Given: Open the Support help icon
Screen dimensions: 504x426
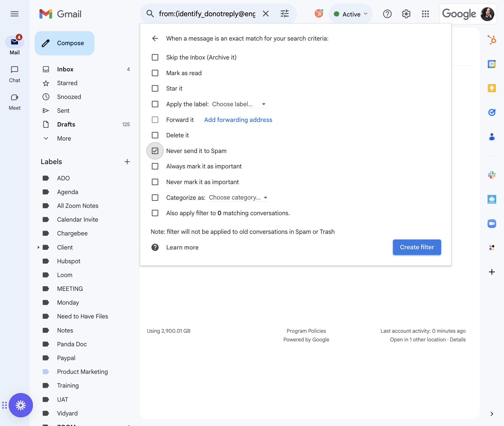Looking at the screenshot, I should (x=387, y=14).
